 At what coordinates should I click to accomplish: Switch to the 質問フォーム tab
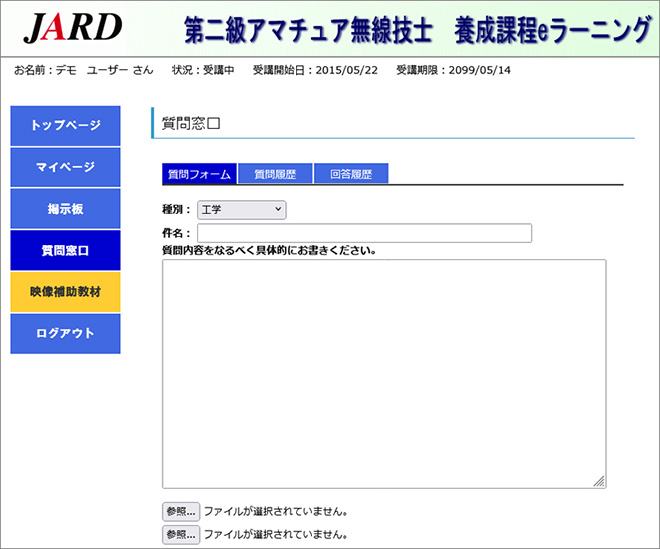(199, 174)
